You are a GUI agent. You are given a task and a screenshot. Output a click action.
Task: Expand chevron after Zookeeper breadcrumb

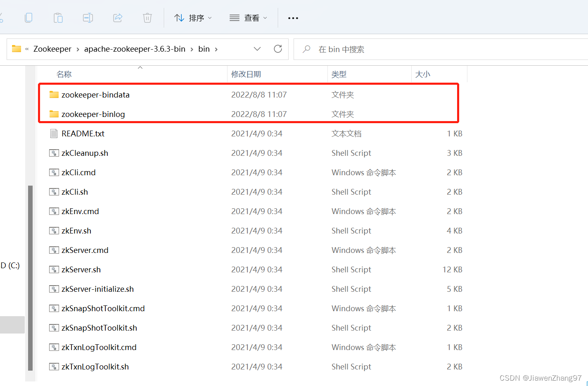[78, 49]
